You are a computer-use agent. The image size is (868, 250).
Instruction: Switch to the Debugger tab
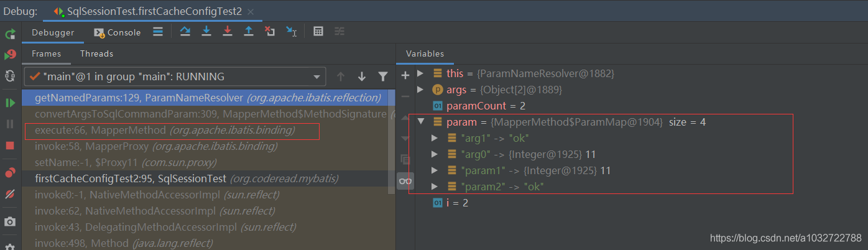tap(53, 32)
